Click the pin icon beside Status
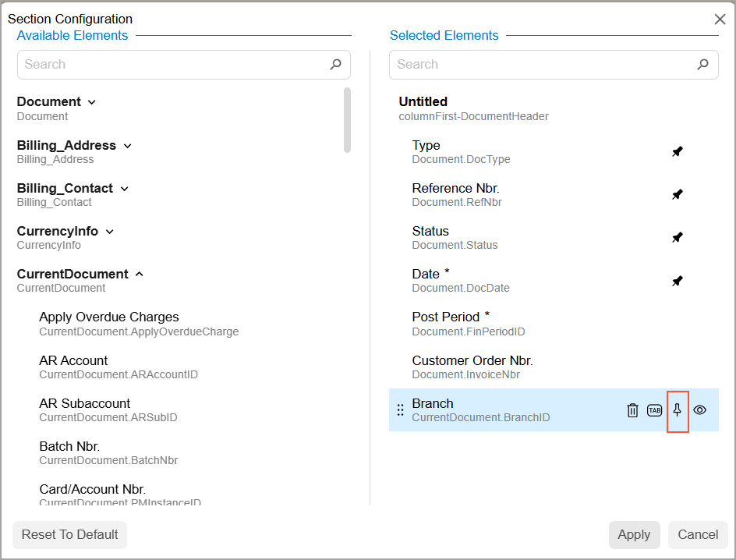Viewport: 736px width, 560px height. [678, 238]
